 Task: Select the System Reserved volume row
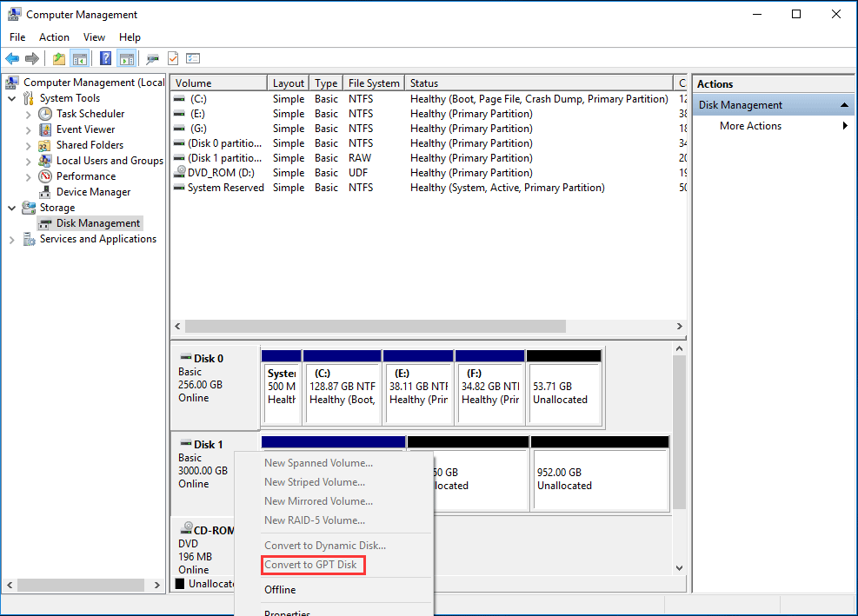(x=224, y=187)
